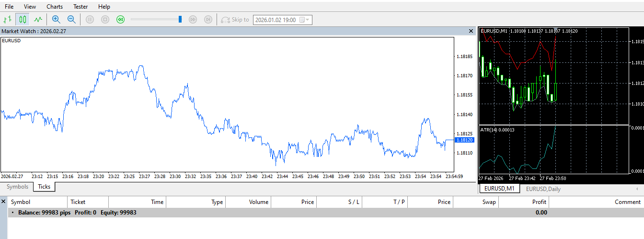Switch to the Symbols tab
This screenshot has width=644, height=239.
pos(17,187)
